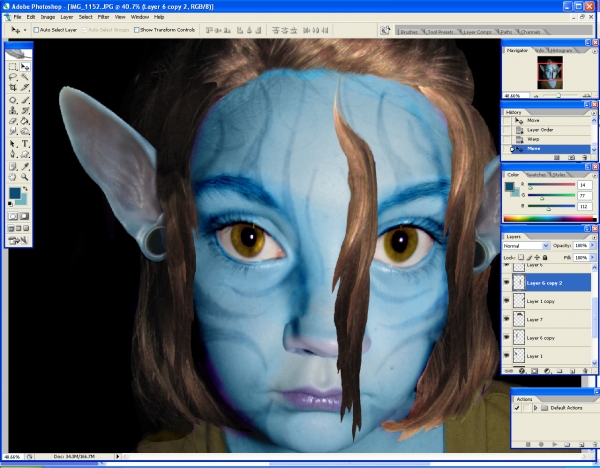Image resolution: width=600 pixels, height=468 pixels.
Task: Open Color panel options menu arrow
Action: [594, 175]
